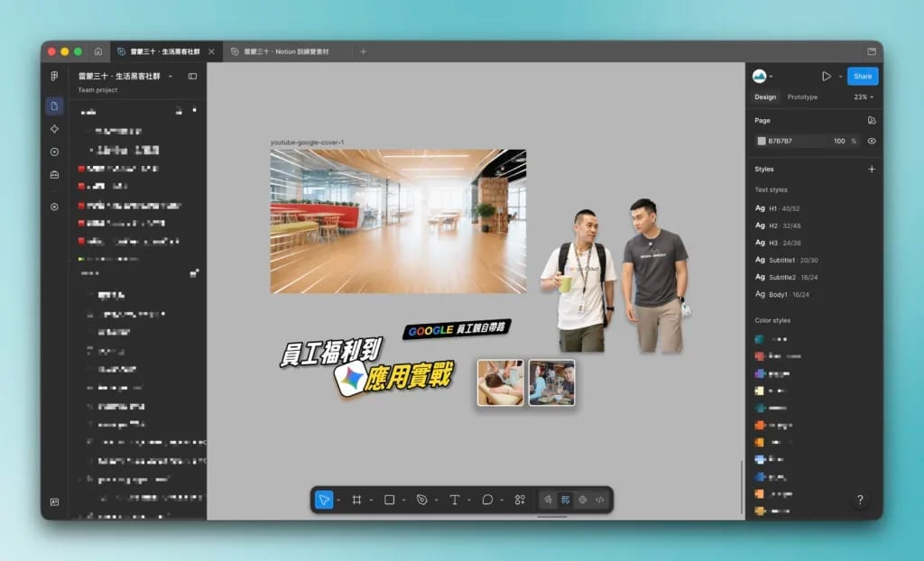The width and height of the screenshot is (924, 561).
Task: Collapse the left sidebar panel
Action: coord(192,76)
